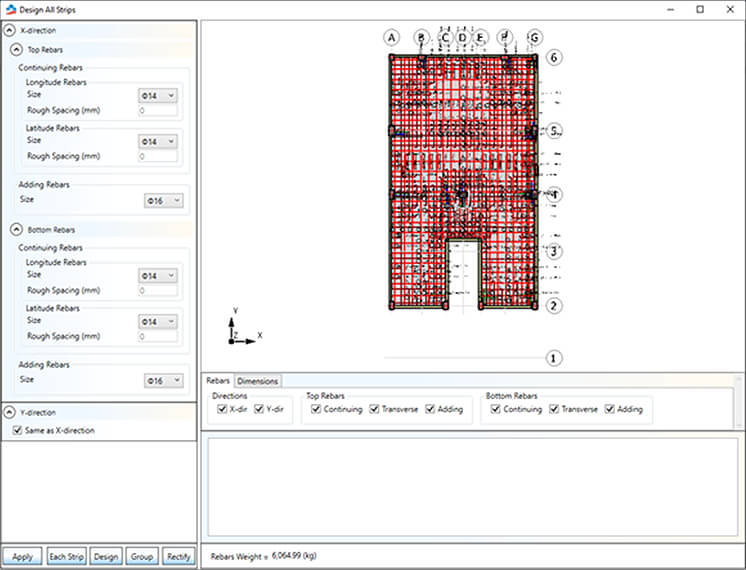Collapse the Bottom Rebars group
The height and width of the screenshot is (570, 746).
click(x=17, y=230)
